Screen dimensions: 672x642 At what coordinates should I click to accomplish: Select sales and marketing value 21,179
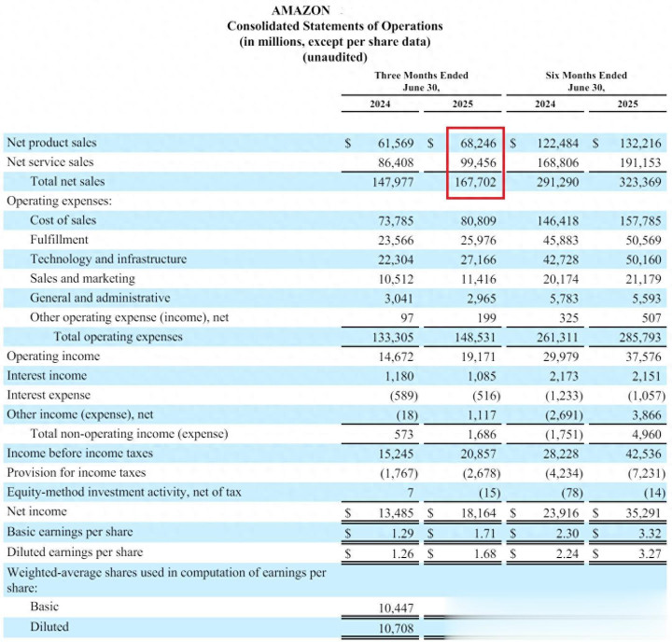coord(643,279)
